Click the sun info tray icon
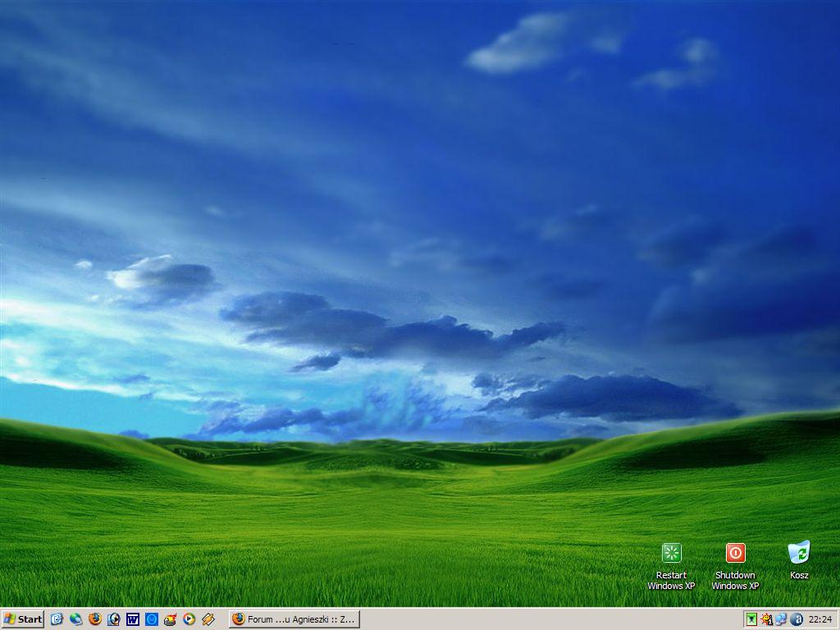840x630 pixels. 766,619
